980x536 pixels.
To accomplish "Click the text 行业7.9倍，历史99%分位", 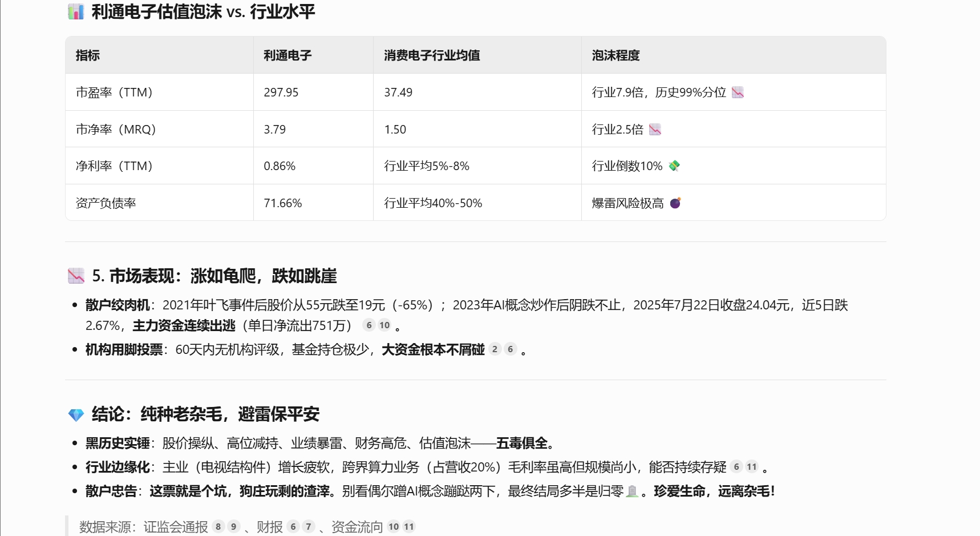I will pos(659,92).
